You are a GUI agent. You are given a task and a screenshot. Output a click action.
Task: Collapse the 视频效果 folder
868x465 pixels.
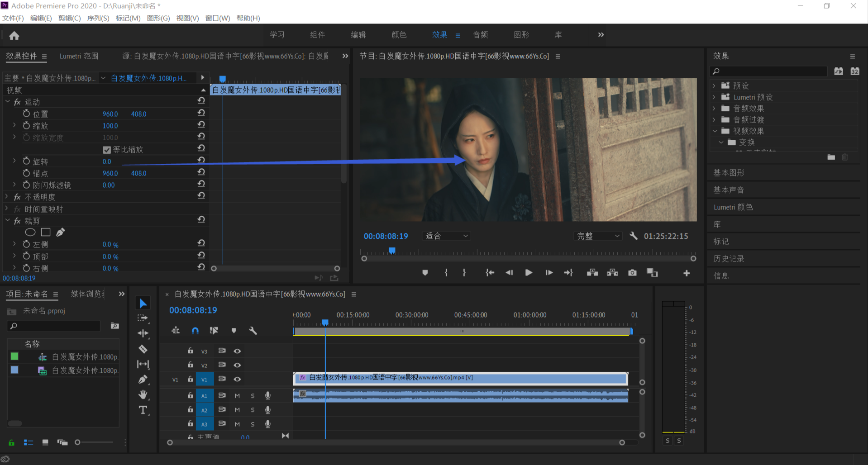715,131
